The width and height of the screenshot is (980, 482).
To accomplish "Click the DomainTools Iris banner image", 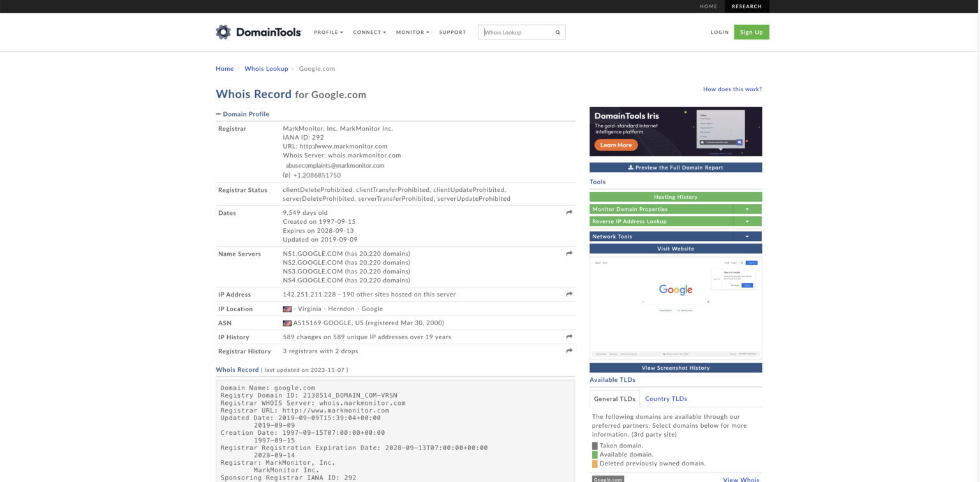I will point(676,131).
